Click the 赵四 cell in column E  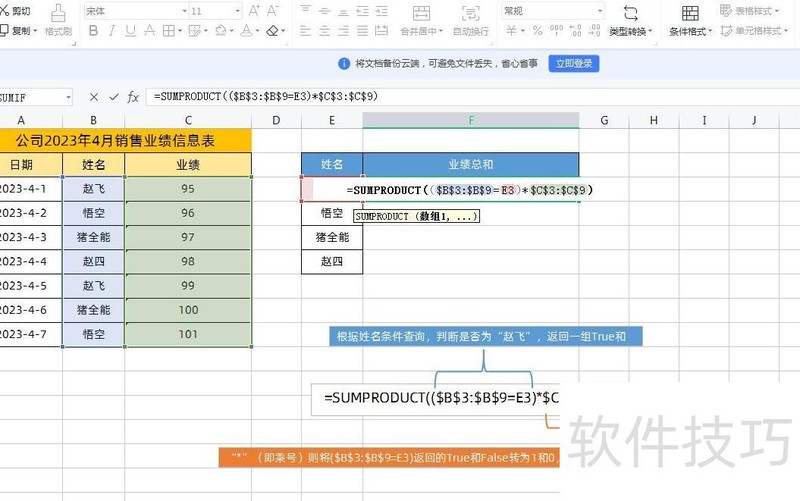tap(332, 262)
